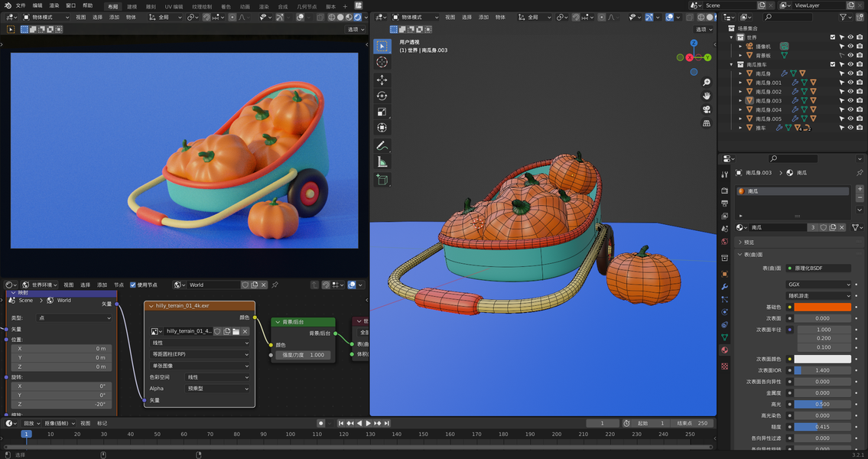
Task: Hide 南瓜身.003 in viewport
Action: click(x=850, y=101)
